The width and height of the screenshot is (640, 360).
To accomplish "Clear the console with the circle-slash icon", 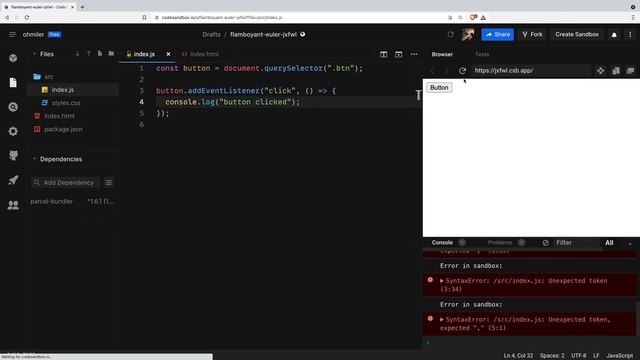I will pyautogui.click(x=545, y=243).
